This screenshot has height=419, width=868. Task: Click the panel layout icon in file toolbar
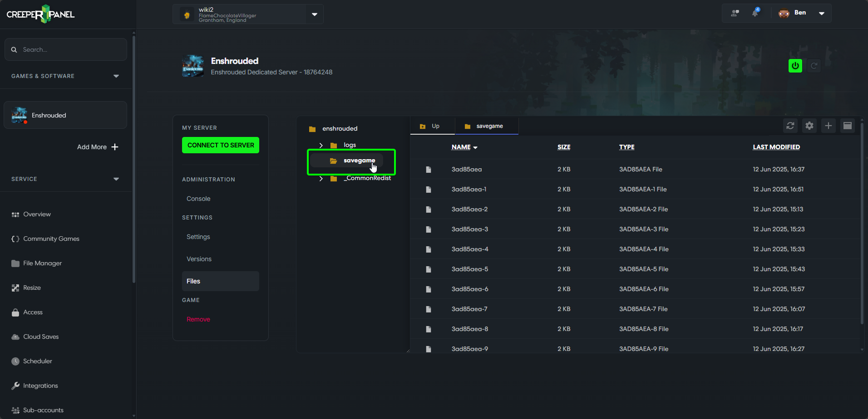point(848,126)
